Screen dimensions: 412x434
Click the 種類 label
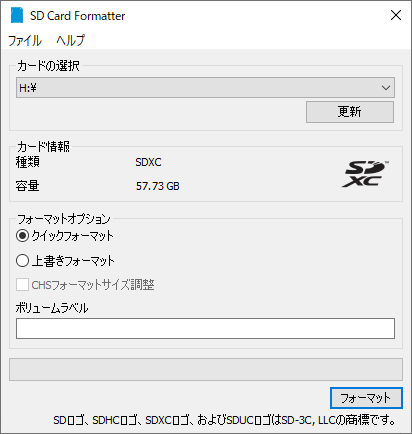coord(28,162)
